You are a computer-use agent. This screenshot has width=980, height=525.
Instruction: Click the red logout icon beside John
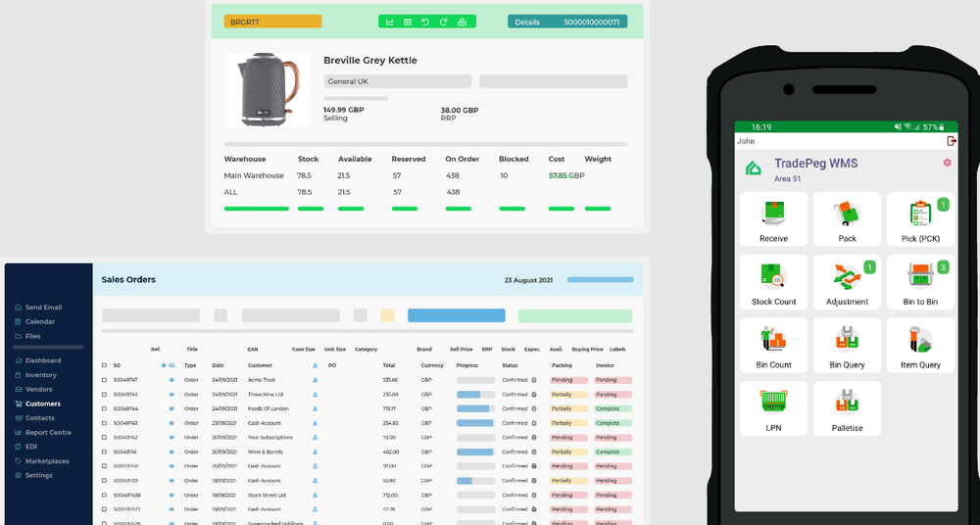[x=952, y=141]
